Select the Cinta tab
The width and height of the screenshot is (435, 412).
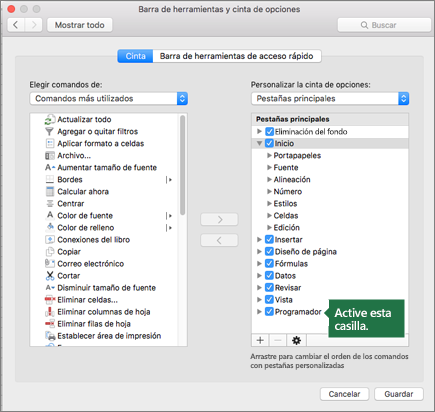click(135, 56)
